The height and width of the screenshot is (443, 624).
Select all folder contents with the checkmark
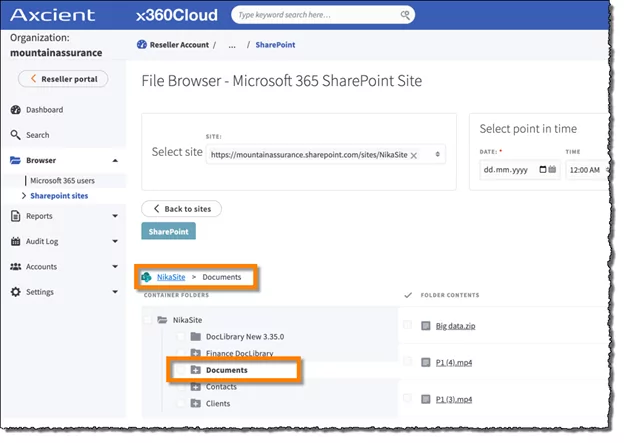click(x=408, y=295)
